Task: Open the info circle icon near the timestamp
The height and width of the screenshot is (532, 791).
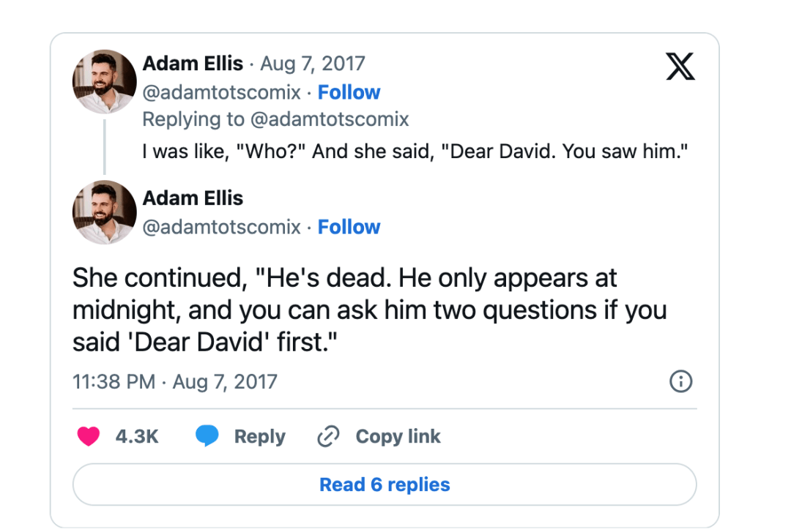Action: coord(681,381)
